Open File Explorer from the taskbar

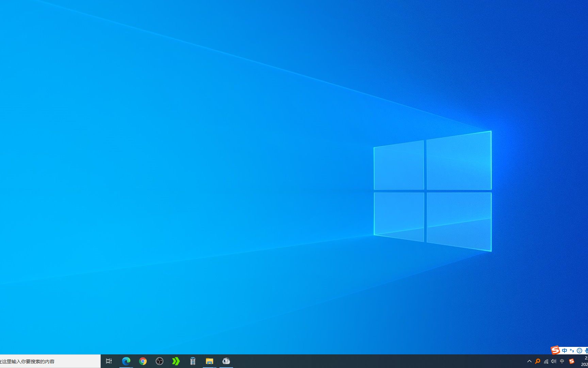210,361
